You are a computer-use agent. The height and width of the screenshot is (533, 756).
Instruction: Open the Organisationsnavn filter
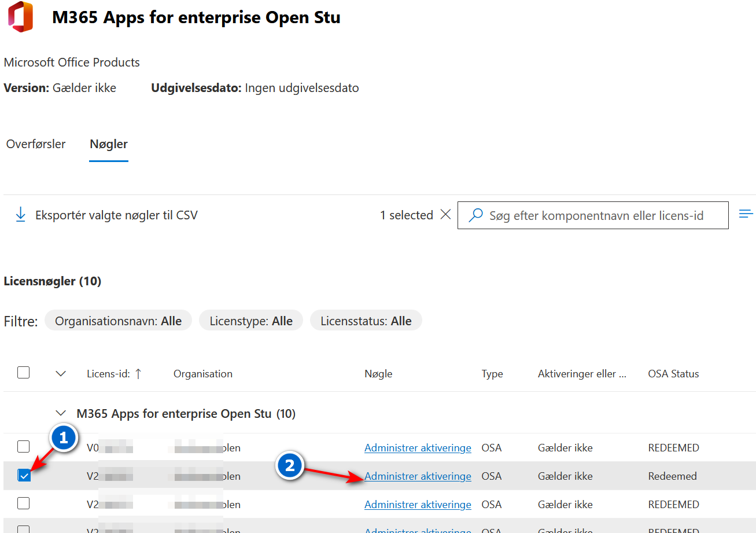[118, 321]
